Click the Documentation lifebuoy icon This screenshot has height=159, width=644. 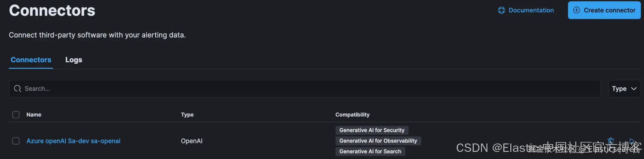[501, 10]
